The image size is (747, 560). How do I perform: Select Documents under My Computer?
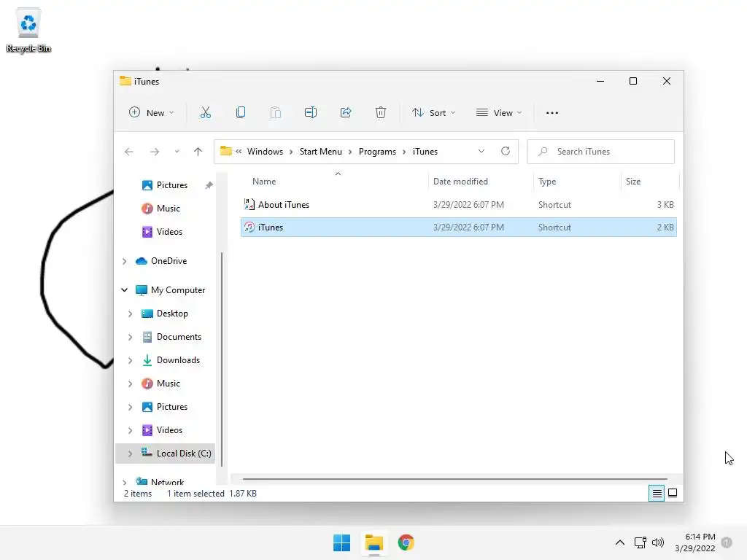[179, 337]
